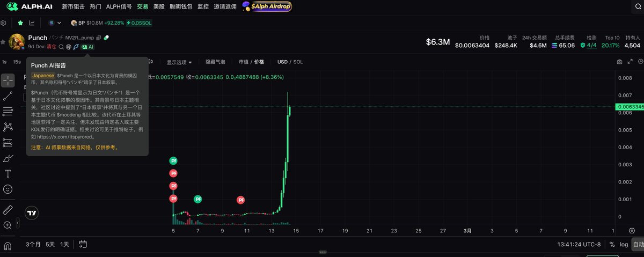Open chart axis settings gear
Image resolution: width=644 pixels, height=257 pixels.
pos(632,231)
